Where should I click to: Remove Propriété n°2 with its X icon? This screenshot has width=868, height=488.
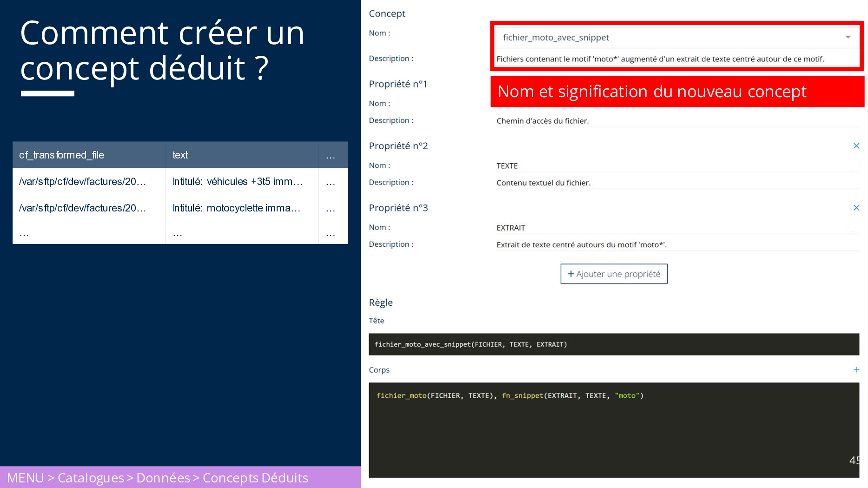point(856,146)
